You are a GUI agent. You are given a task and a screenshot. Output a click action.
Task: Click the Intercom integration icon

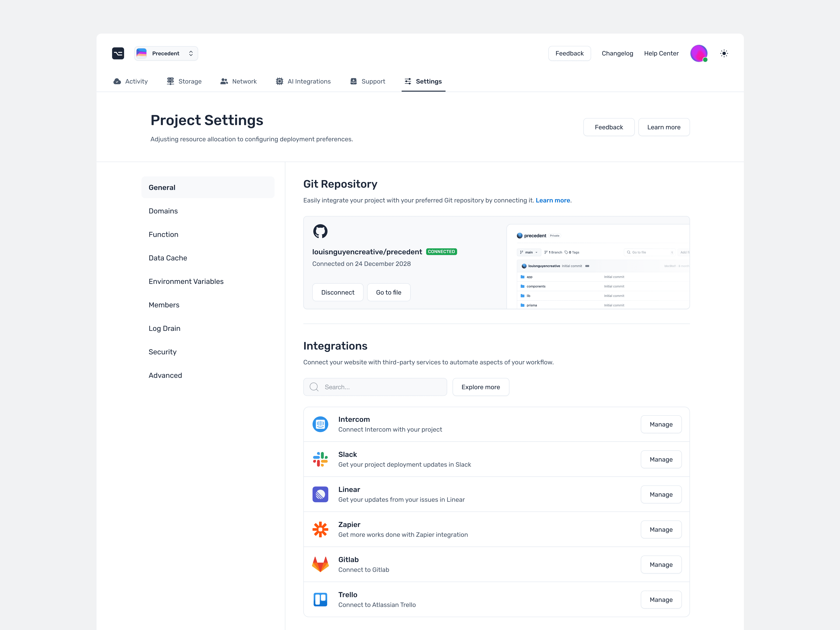[320, 424]
